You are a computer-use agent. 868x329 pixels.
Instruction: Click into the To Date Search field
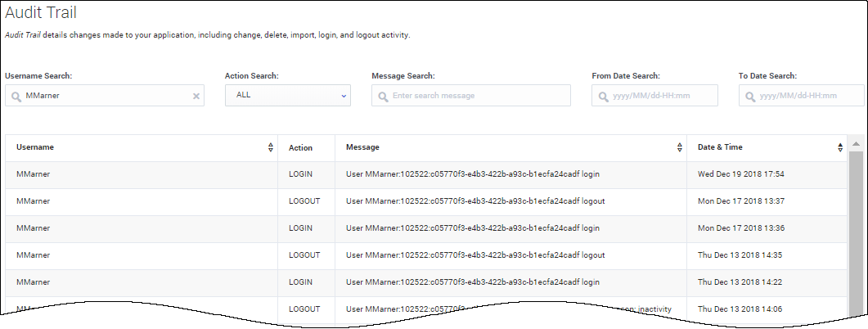806,96
